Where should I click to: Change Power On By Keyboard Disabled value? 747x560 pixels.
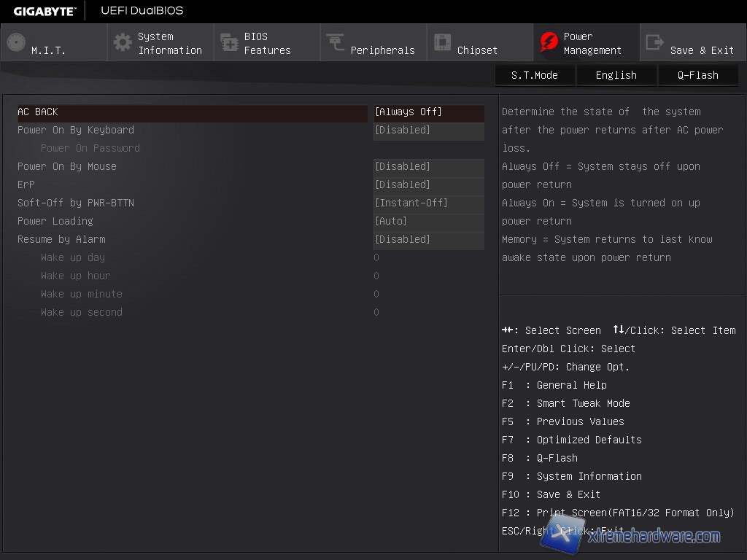pos(428,131)
